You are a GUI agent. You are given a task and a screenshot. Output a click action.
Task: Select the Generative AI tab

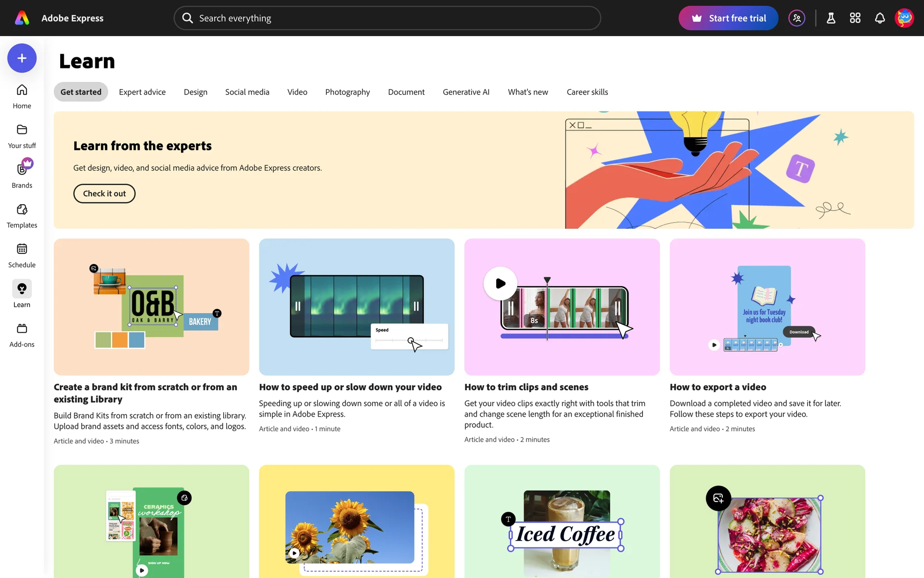465,92
